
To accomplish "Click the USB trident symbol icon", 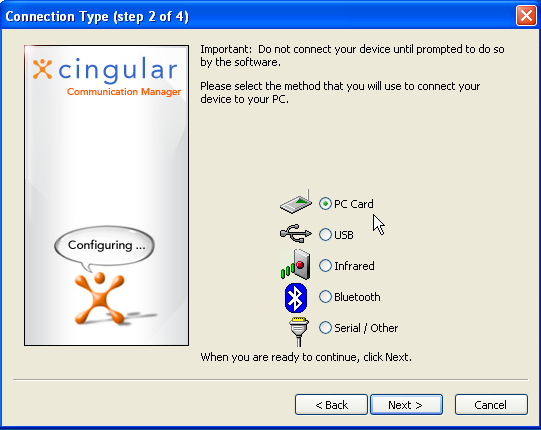I will click(296, 234).
